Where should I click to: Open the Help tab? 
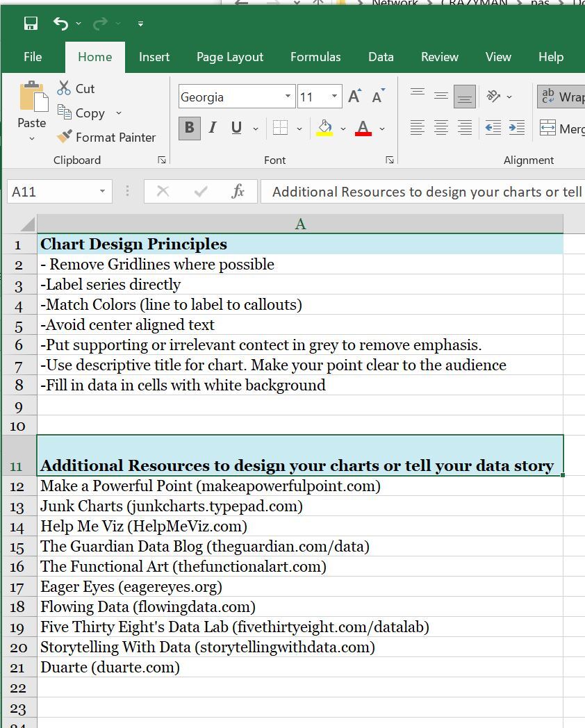551,57
